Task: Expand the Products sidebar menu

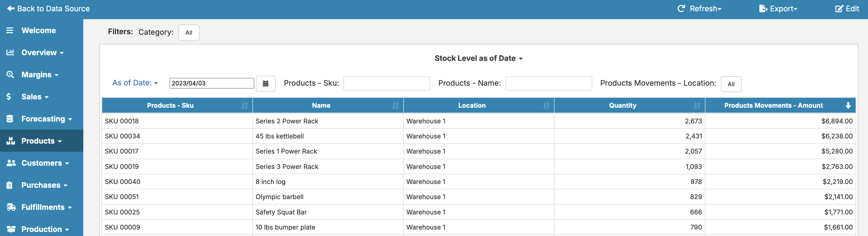Action: (x=41, y=141)
